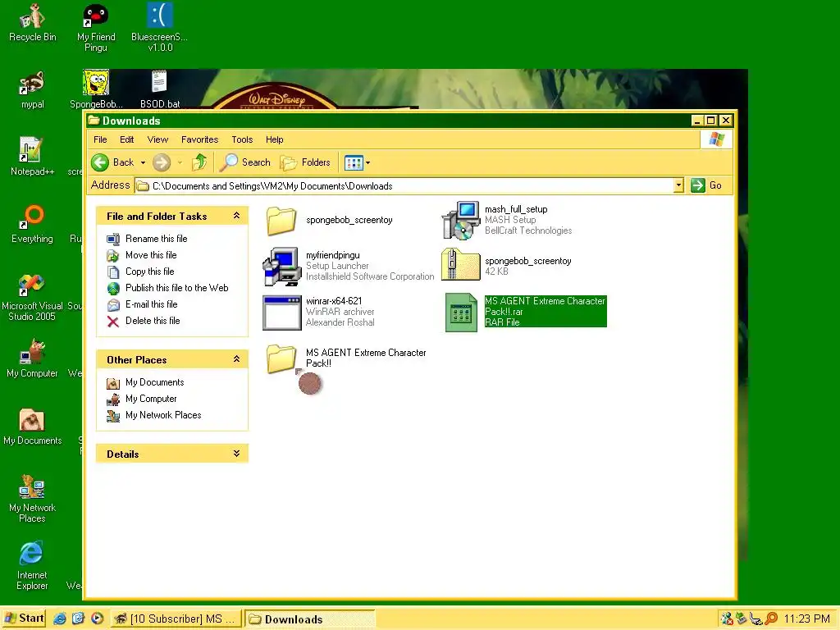Click the Views toolbar button
This screenshot has width=840, height=630.
(x=354, y=162)
